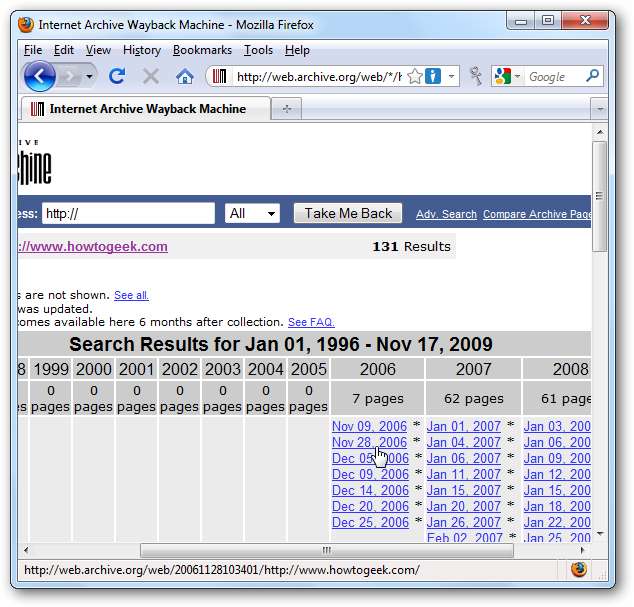
Task: Open the Tools menu
Action: (x=258, y=50)
